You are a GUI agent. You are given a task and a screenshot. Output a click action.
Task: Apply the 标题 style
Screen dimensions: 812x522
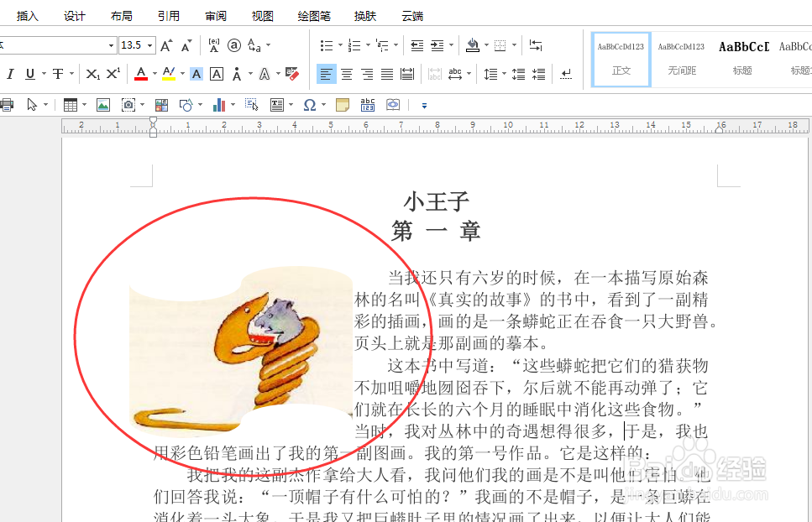pos(742,60)
